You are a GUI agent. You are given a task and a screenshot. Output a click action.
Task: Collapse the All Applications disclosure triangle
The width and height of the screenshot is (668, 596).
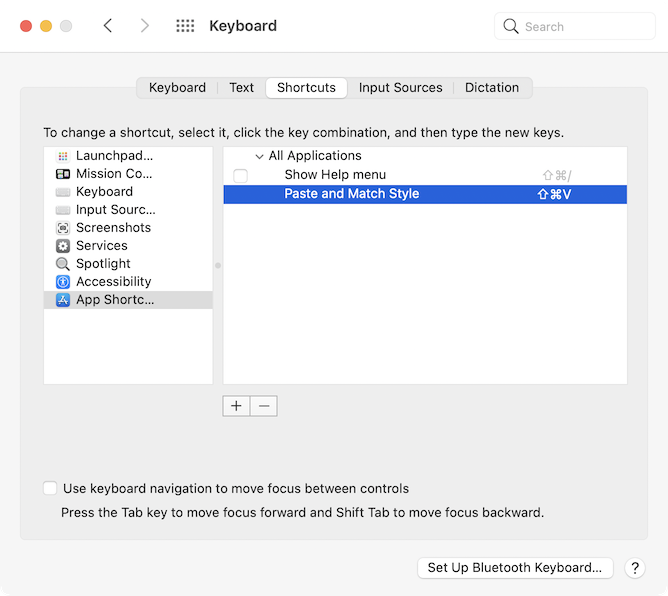[259, 156]
